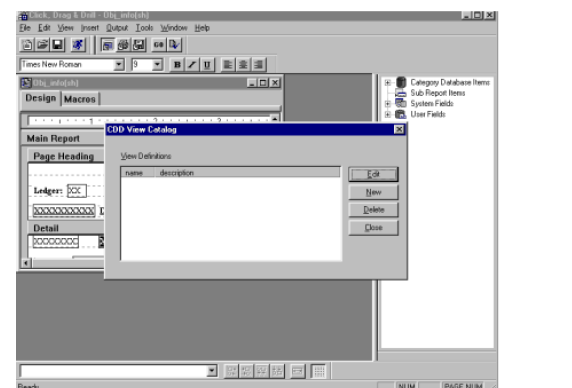This screenshot has width=572, height=388.
Task: Open the bottom toolbar combo box dropdown
Action: (x=211, y=371)
